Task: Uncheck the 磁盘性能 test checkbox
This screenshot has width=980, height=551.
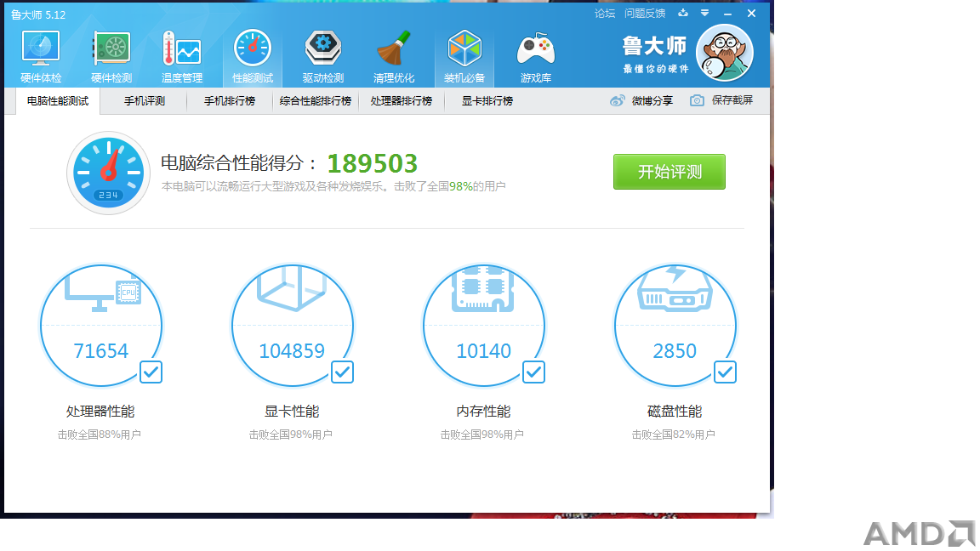Action: [725, 372]
